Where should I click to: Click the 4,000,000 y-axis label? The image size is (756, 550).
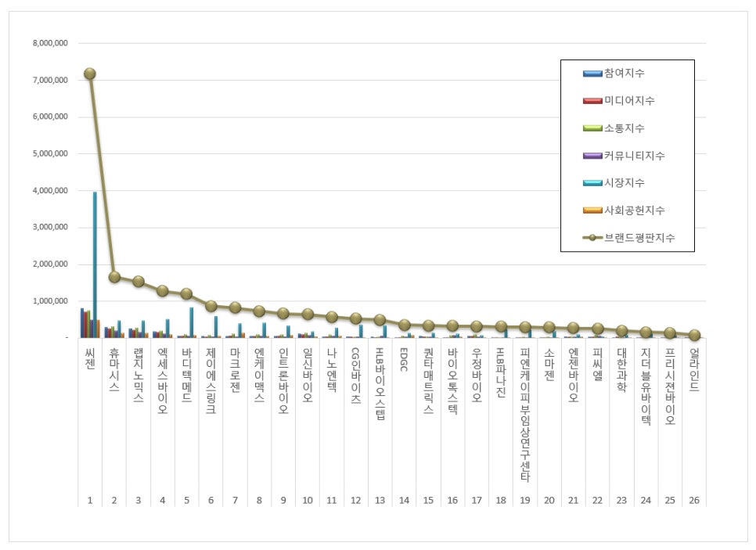(50, 190)
